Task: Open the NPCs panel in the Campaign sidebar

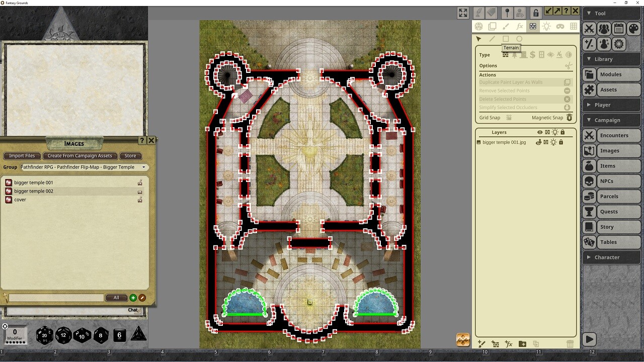Action: coord(611,181)
